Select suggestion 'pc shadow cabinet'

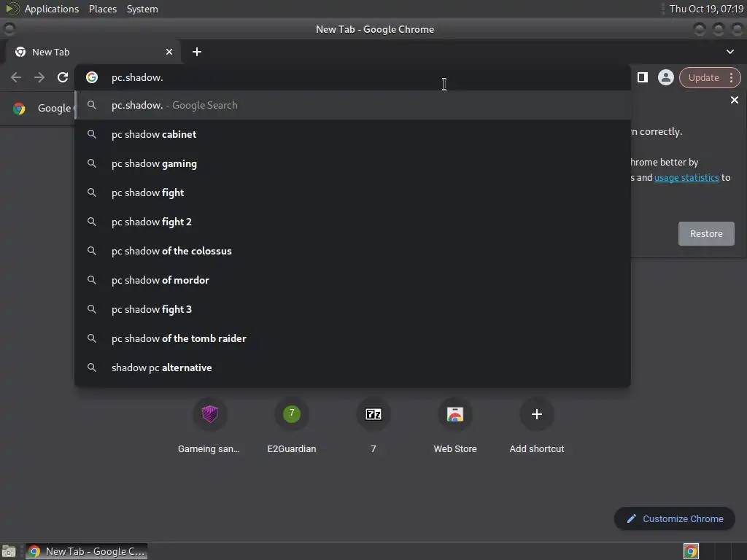[x=352, y=134]
